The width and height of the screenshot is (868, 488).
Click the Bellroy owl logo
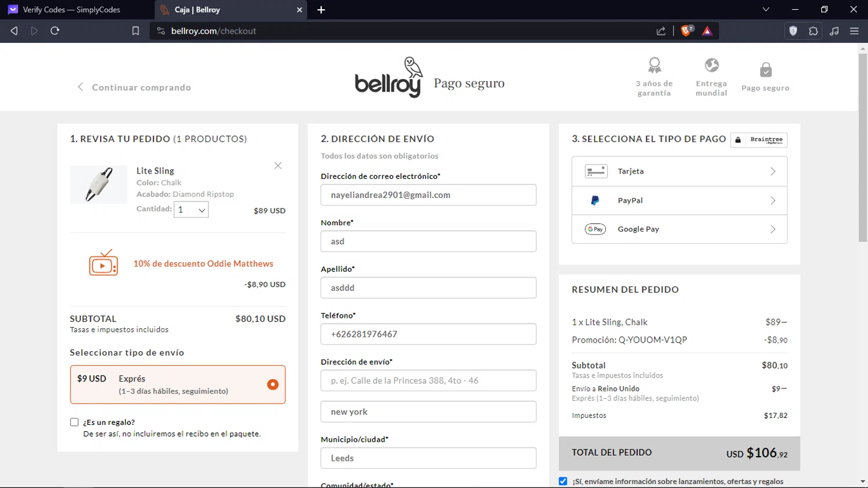click(x=389, y=78)
